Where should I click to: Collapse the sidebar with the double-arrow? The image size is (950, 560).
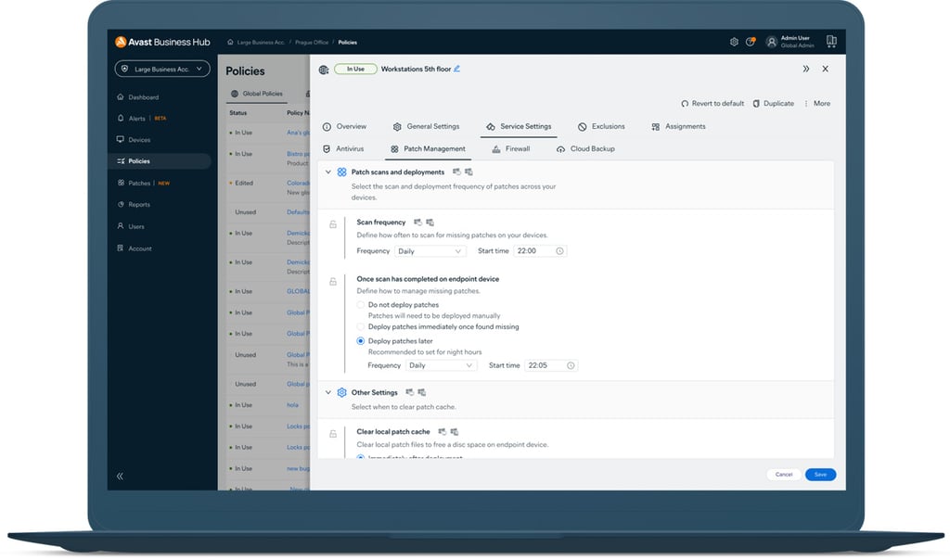(120, 476)
